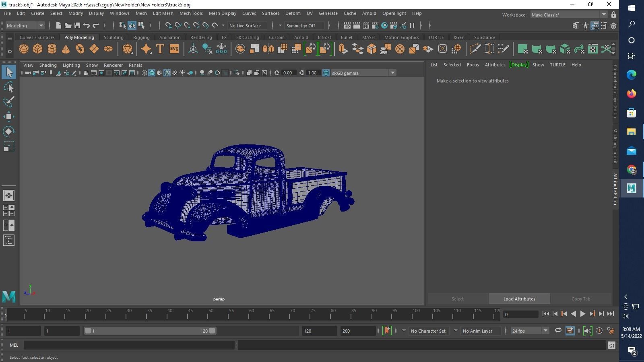This screenshot has height=362, width=644.
Task: Click the polygon sphere shelf icon
Action: (x=24, y=49)
